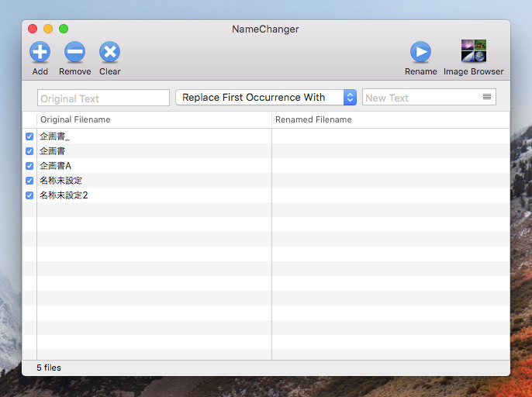Viewport: 532px width, 397px height.
Task: Open the New Text field list icon
Action: [487, 97]
